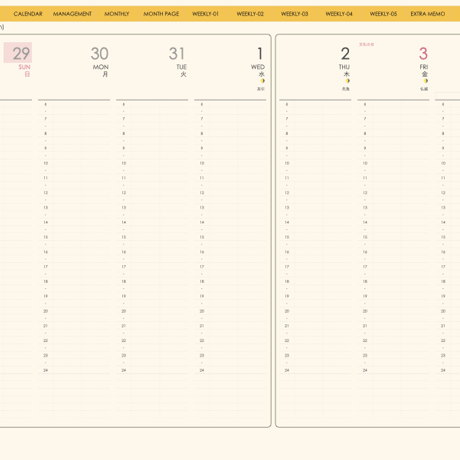The height and width of the screenshot is (460, 460).
Task: Open the WEEKLY-02 tab
Action: (x=250, y=14)
